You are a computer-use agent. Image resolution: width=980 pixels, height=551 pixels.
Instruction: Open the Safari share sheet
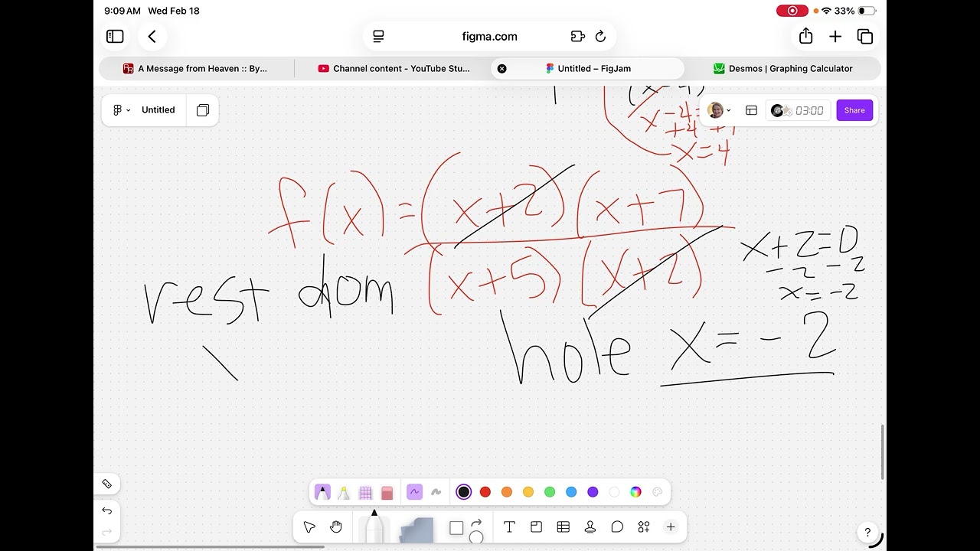tap(805, 35)
